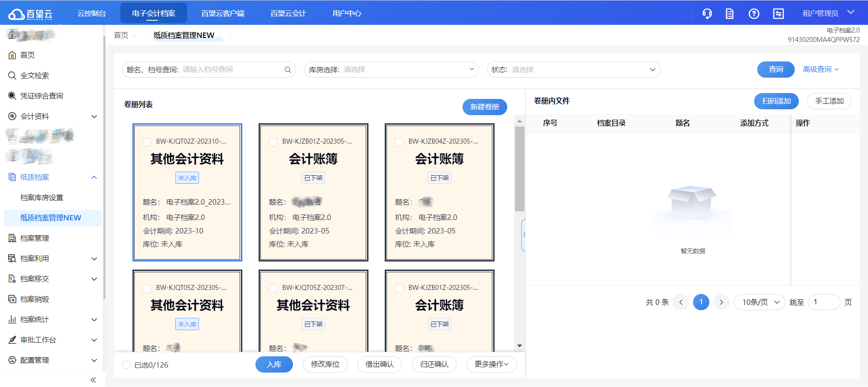Viewport: 868px width, 387px height.
Task: Click the 手工添加 button
Action: pos(829,101)
